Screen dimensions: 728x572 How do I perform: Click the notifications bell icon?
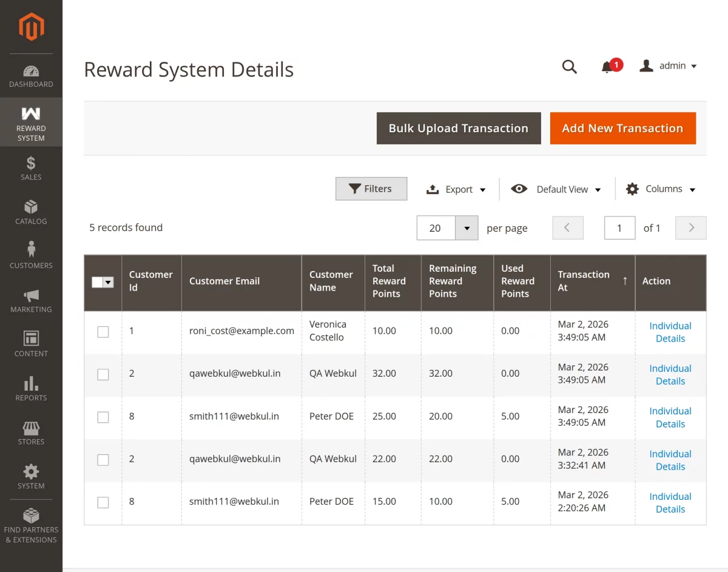(608, 67)
